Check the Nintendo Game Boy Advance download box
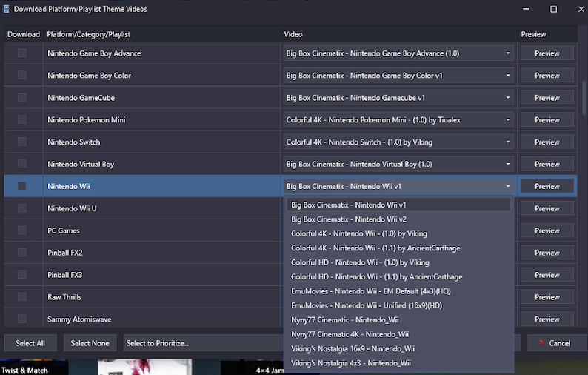This screenshot has height=375, width=588. [21, 53]
